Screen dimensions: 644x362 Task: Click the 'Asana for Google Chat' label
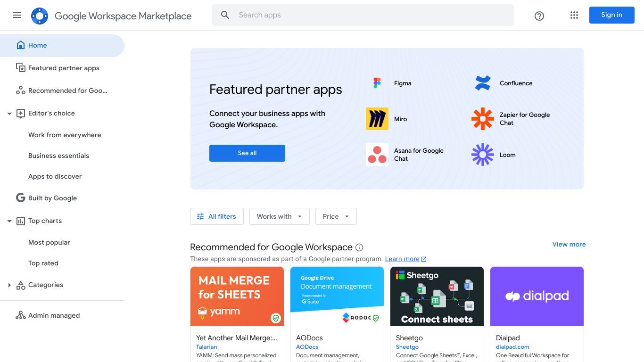click(x=419, y=155)
